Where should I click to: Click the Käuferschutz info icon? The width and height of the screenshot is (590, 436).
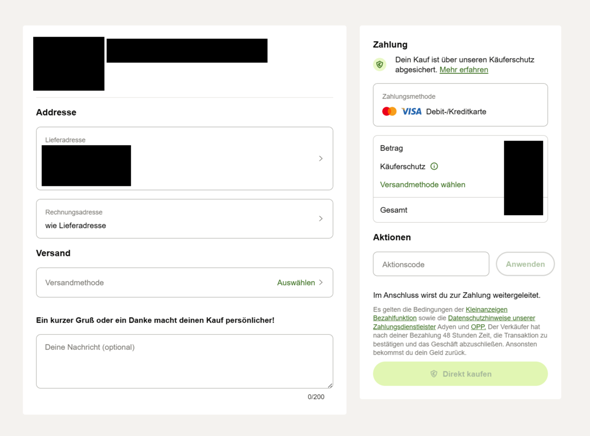(434, 166)
